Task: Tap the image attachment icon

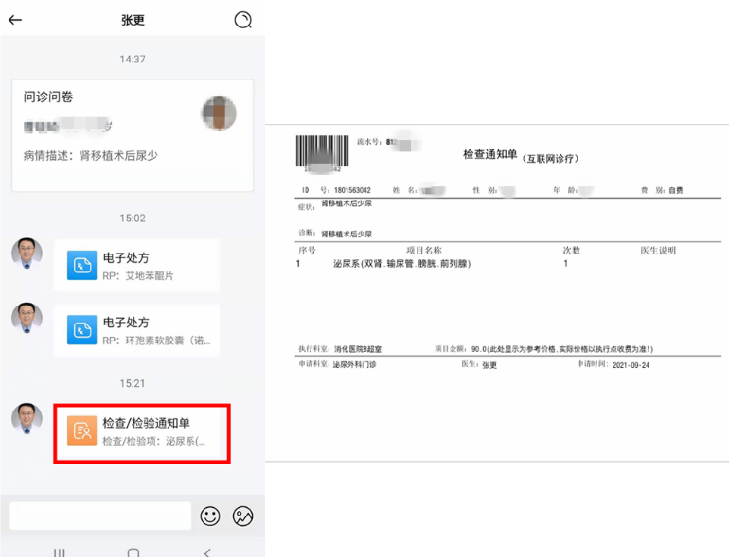Action: click(243, 516)
